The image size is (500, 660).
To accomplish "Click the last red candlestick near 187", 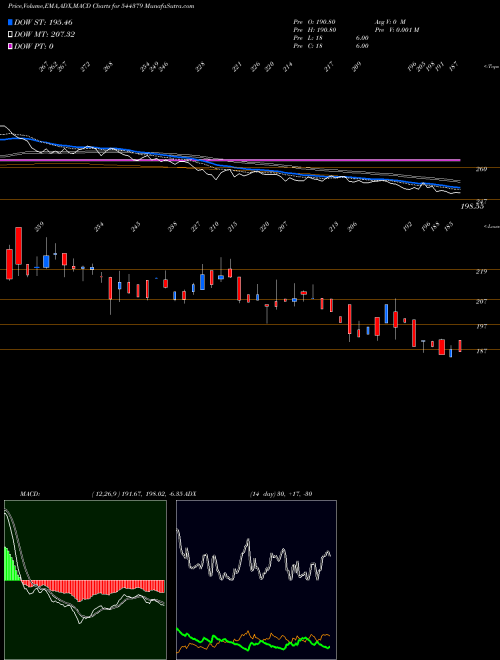I will coord(460,346).
